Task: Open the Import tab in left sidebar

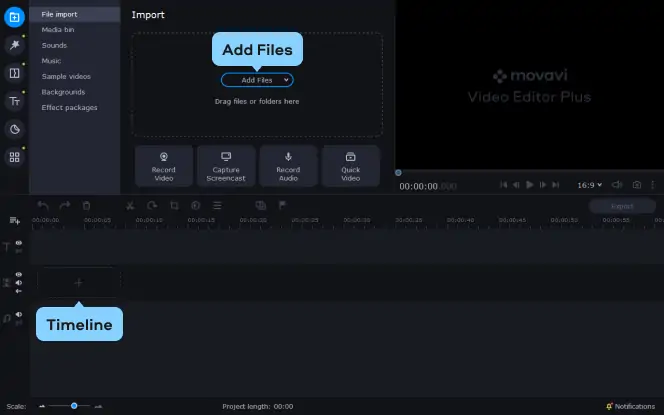Action: point(14,17)
